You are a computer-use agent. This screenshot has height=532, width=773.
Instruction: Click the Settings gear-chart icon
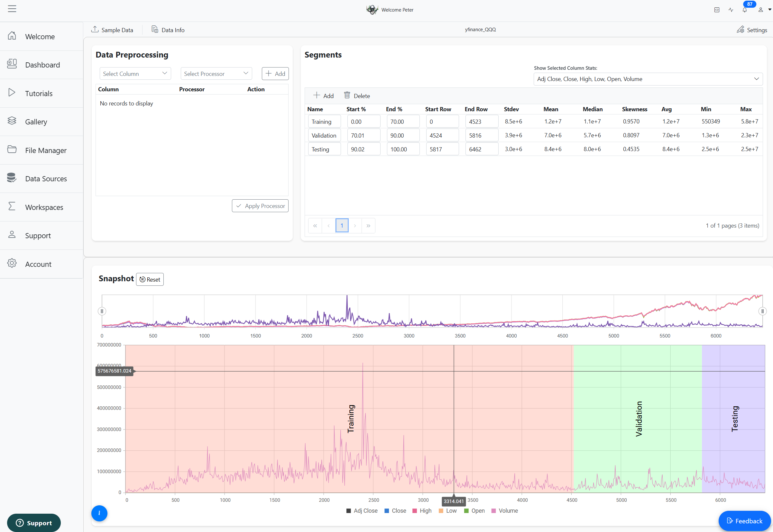click(x=740, y=30)
